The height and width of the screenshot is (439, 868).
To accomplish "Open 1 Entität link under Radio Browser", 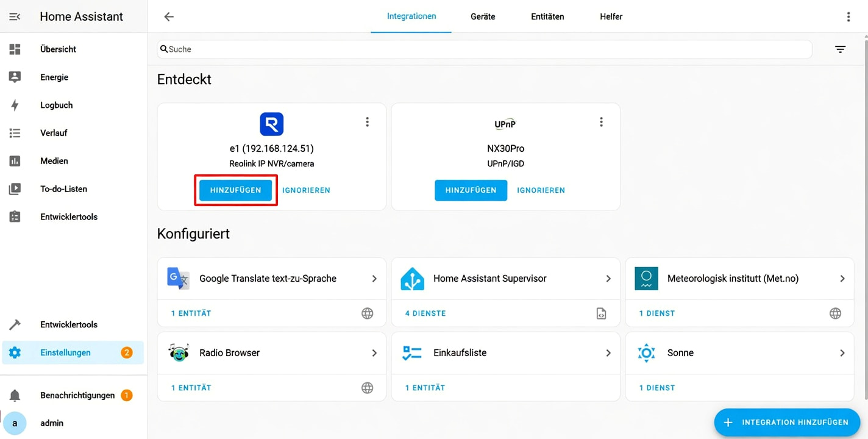I will coord(191,388).
